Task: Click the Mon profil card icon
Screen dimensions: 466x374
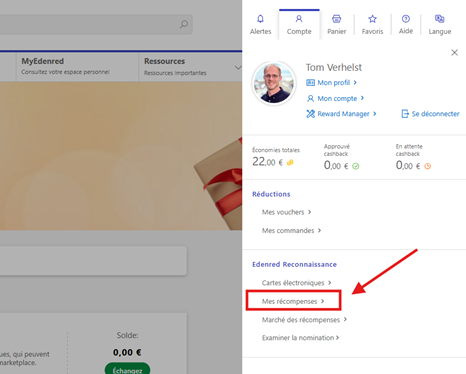Action: (x=310, y=82)
